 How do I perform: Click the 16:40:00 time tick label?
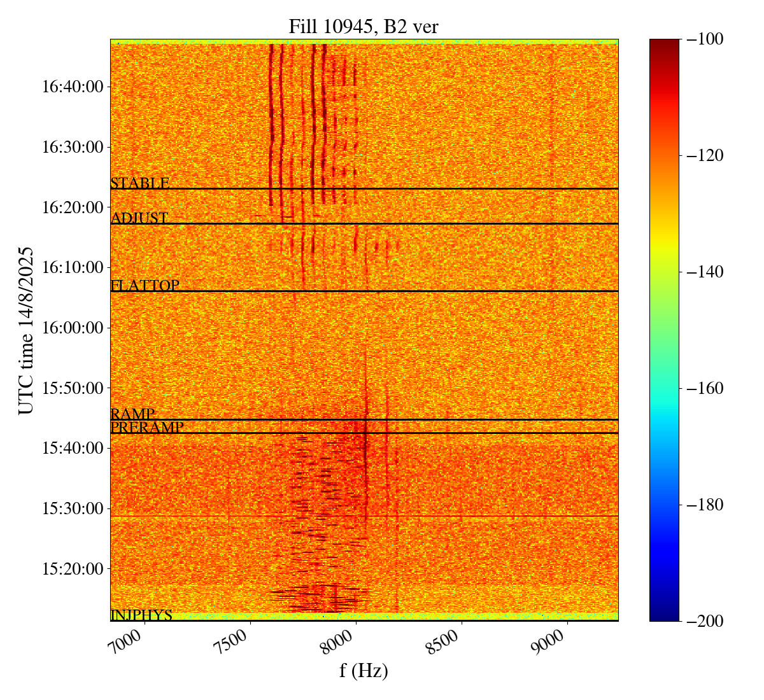(x=73, y=87)
